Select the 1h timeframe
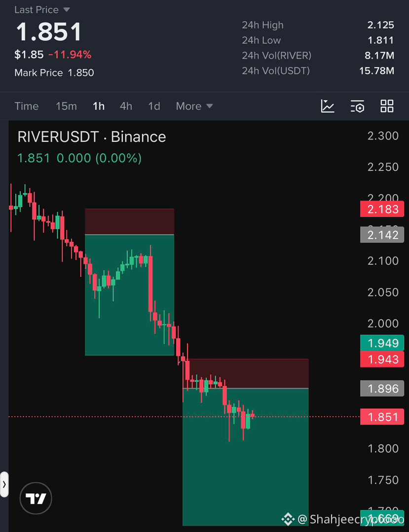This screenshot has width=409, height=532. coord(99,106)
